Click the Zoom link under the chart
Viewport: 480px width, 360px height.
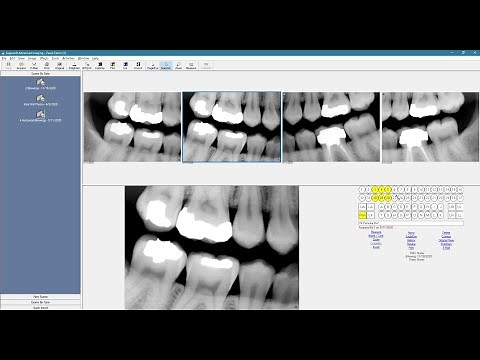click(376, 240)
